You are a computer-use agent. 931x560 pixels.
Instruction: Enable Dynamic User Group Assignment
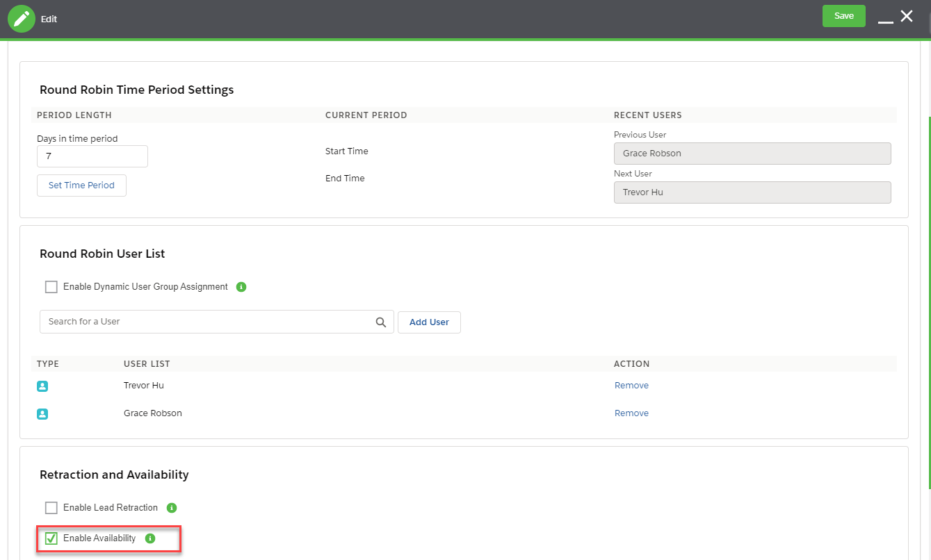pyautogui.click(x=51, y=286)
